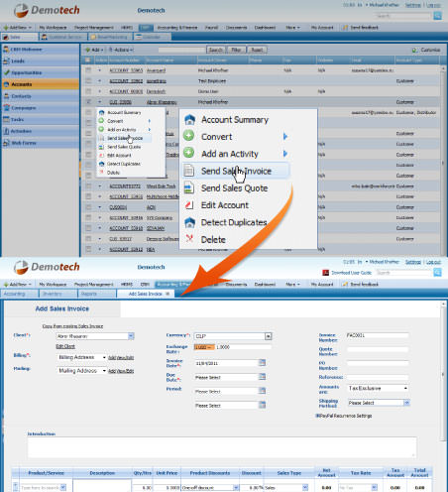Click the Edit Client link
This screenshot has height=492, width=448.
pos(65,346)
